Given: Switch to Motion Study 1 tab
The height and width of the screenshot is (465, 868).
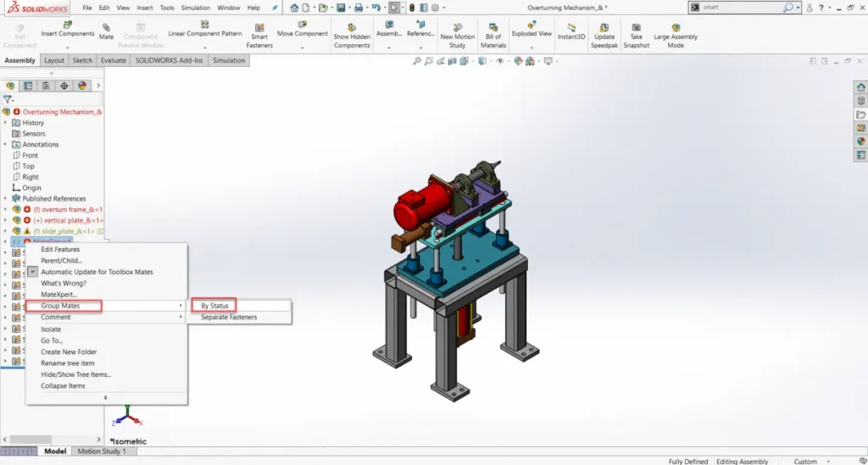Looking at the screenshot, I should [x=102, y=451].
